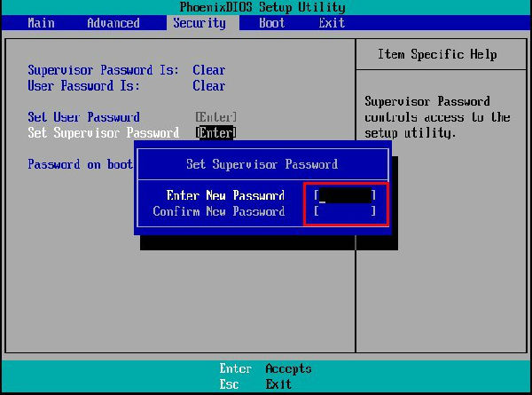Click the Item Specific Help heading

point(437,55)
